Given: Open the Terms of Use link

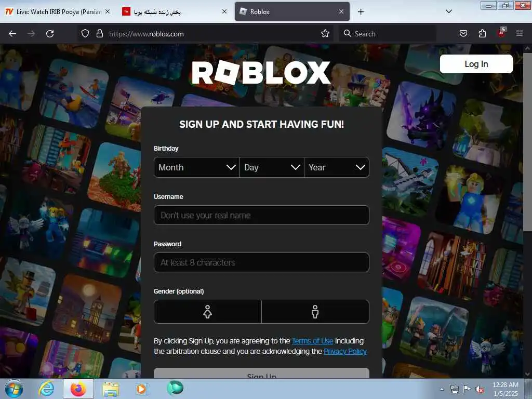Looking at the screenshot, I should (312, 341).
